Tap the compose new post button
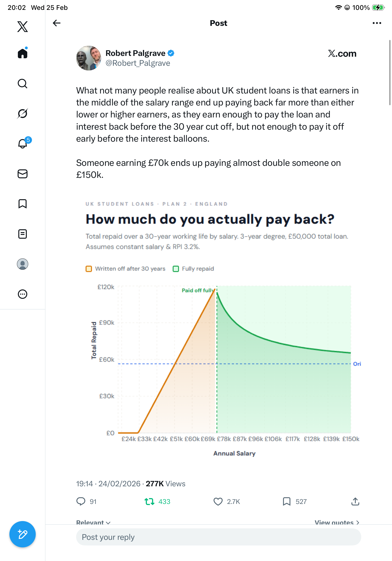This screenshot has height=561, width=392. click(23, 534)
